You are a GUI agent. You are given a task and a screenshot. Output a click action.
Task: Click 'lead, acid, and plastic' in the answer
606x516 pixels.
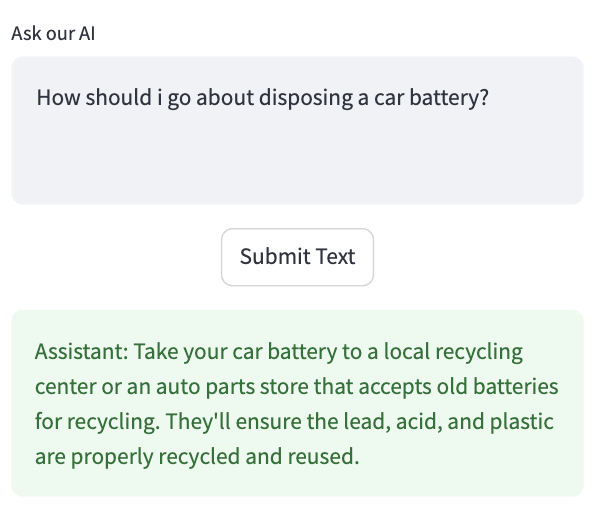coord(445,421)
